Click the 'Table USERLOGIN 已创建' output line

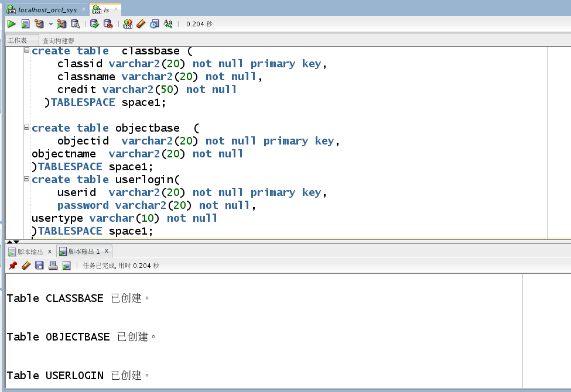click(78, 375)
